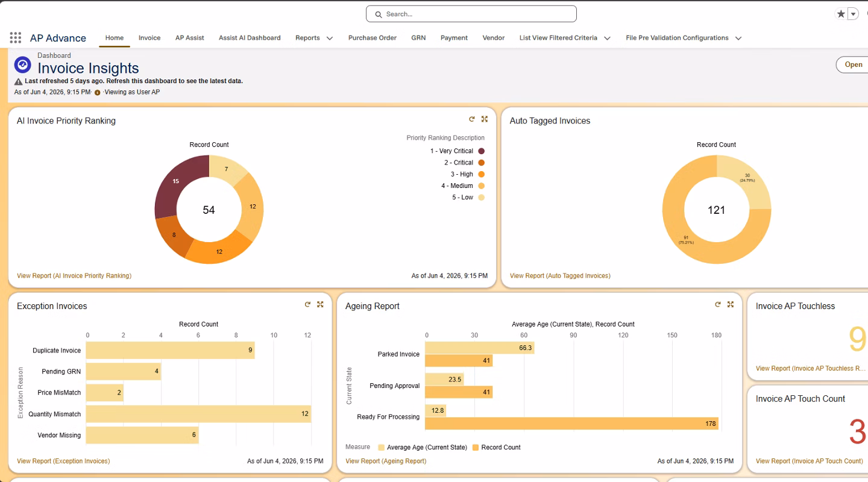
Task: Click the refresh warning triangle icon
Action: click(x=18, y=81)
